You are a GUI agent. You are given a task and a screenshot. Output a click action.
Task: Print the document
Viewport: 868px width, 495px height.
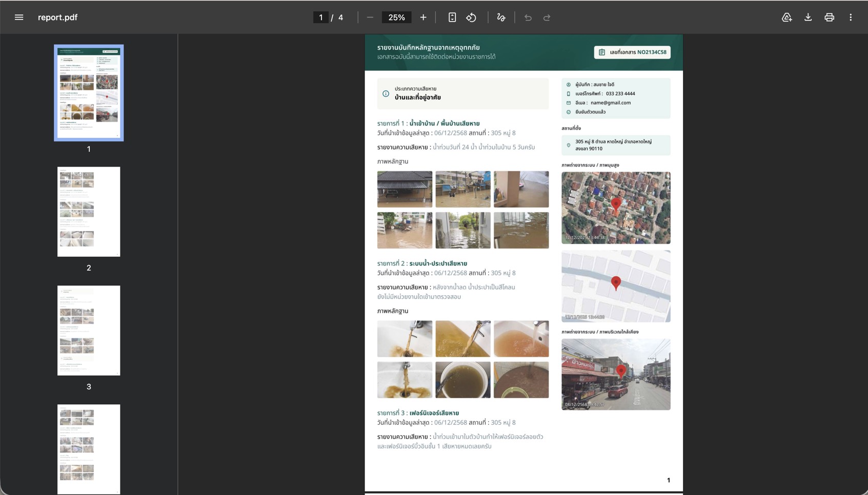point(829,17)
